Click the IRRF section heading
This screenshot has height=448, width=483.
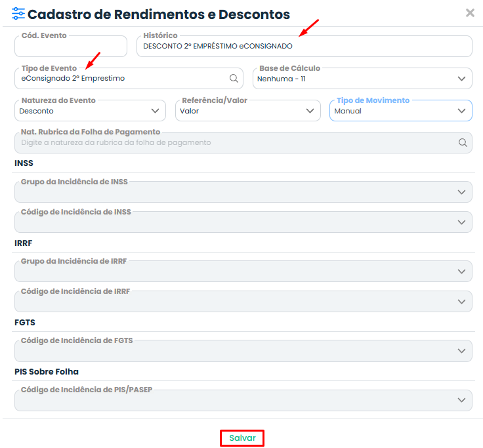tap(23, 243)
